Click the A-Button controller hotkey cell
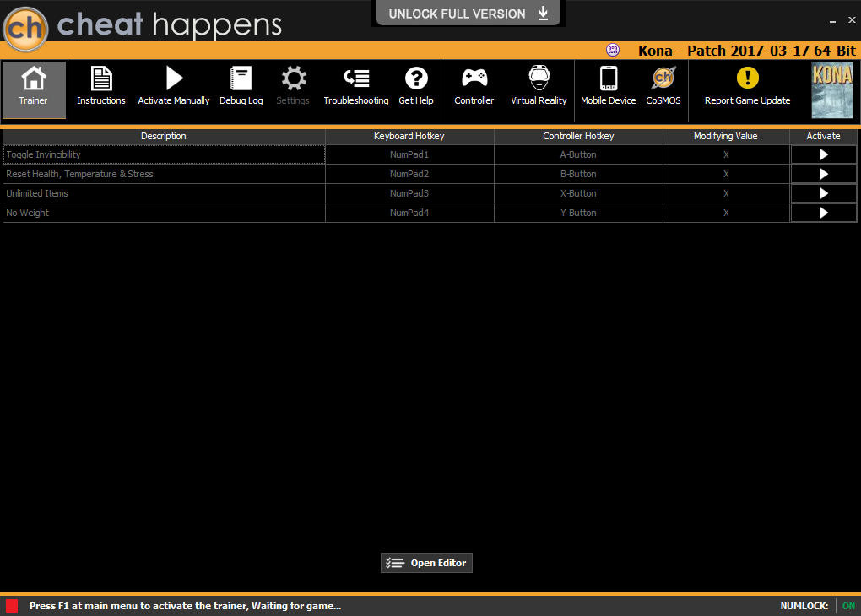 (x=578, y=154)
